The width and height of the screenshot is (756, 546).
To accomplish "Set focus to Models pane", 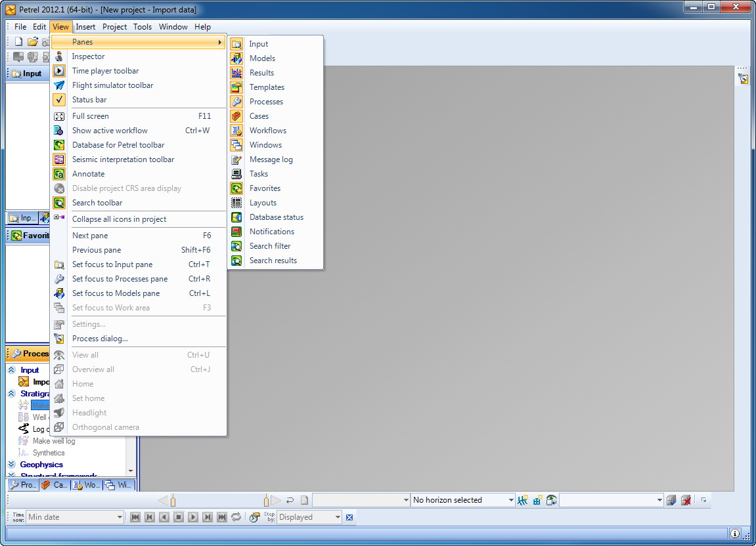I will pos(139,293).
